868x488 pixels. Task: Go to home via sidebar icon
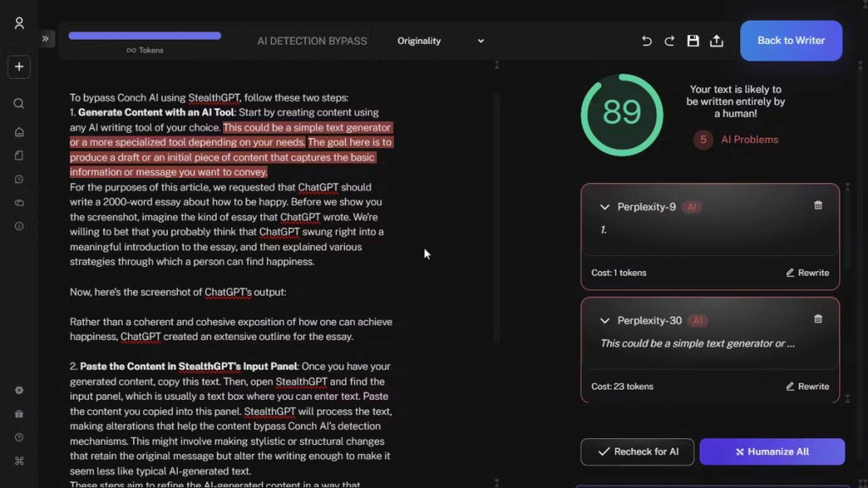click(19, 131)
